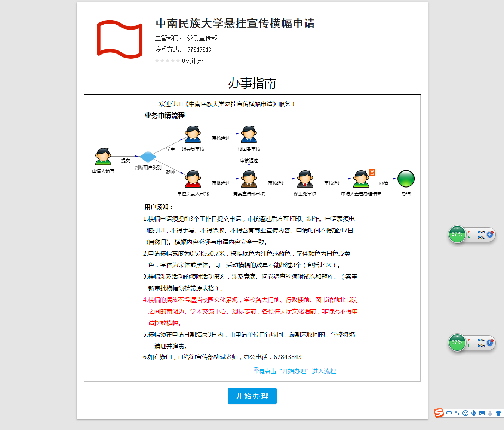Click the 提交 flow arrow label
The image size is (504, 430).
[x=126, y=160]
